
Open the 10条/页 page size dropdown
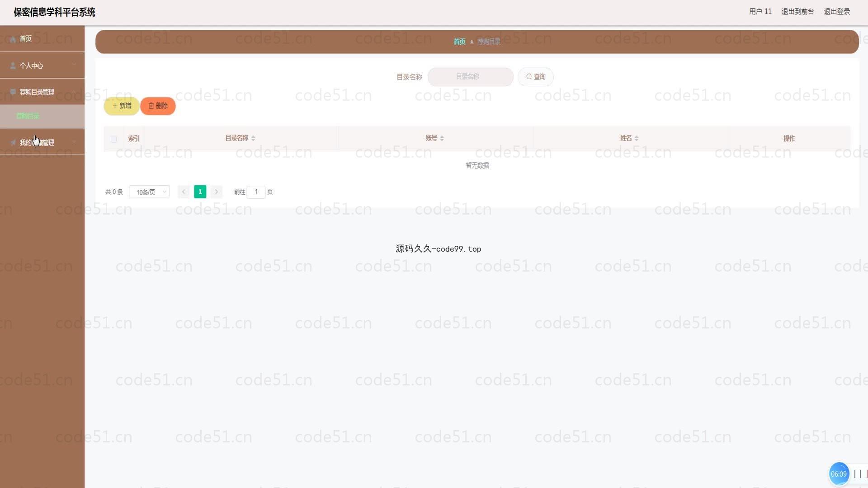click(149, 192)
